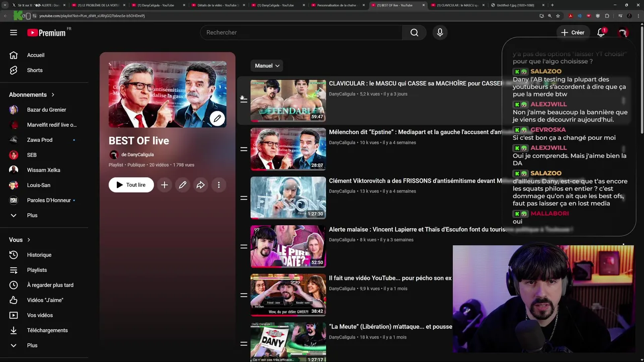644x362 pixels.
Task: Open the DanyCaligula channel name under CLAVICULAR video
Action: pyautogui.click(x=342, y=94)
